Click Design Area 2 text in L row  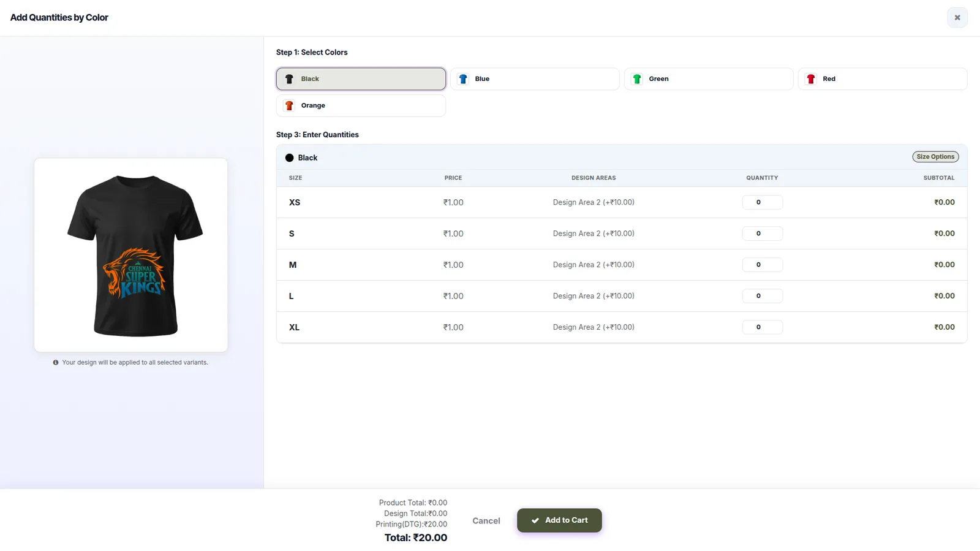tap(594, 296)
